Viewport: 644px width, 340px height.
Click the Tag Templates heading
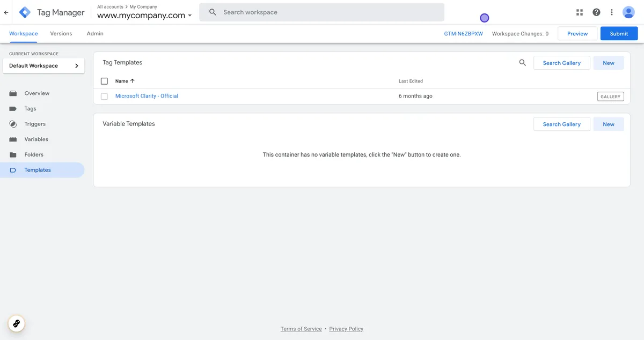(x=122, y=62)
